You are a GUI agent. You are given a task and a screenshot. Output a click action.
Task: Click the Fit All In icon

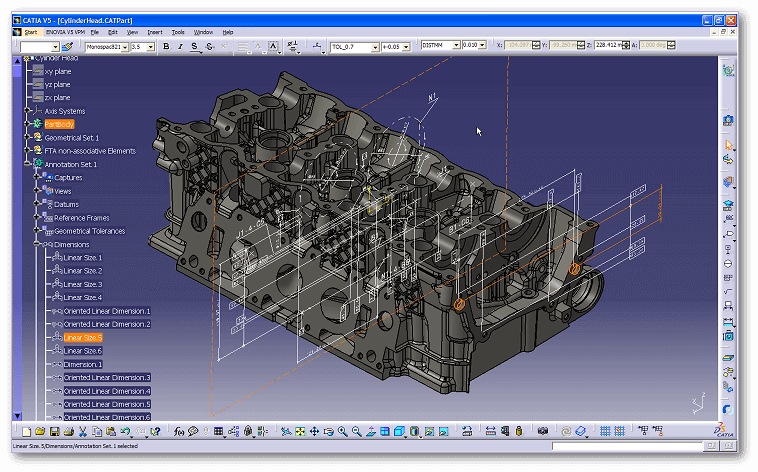coord(300,431)
